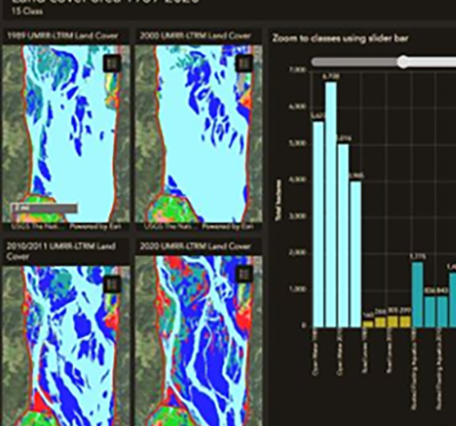456x426 pixels.
Task: Select the teal bar labeled 1,776
Action: pos(418,294)
